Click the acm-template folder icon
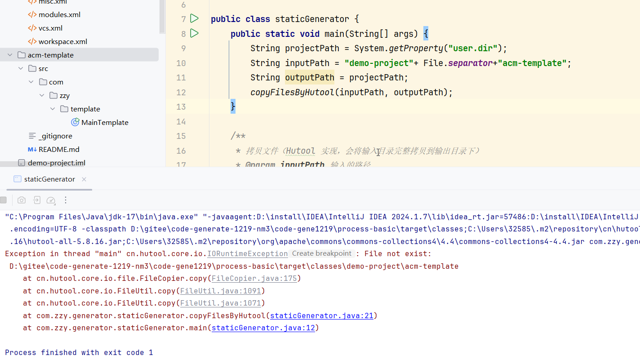This screenshot has width=640, height=364. pyautogui.click(x=21, y=55)
